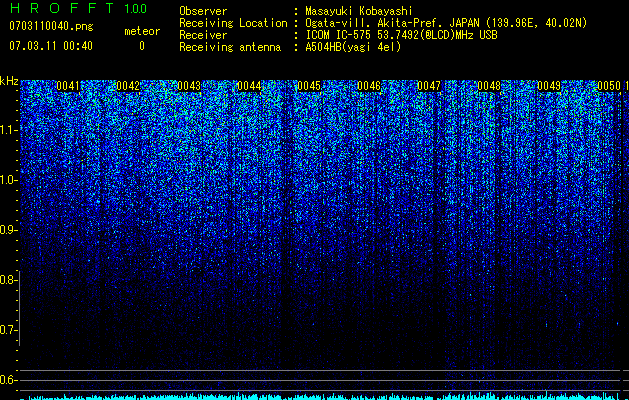
Task: Click the A504HB(yagi 4el) antenna text
Action: 353,47
